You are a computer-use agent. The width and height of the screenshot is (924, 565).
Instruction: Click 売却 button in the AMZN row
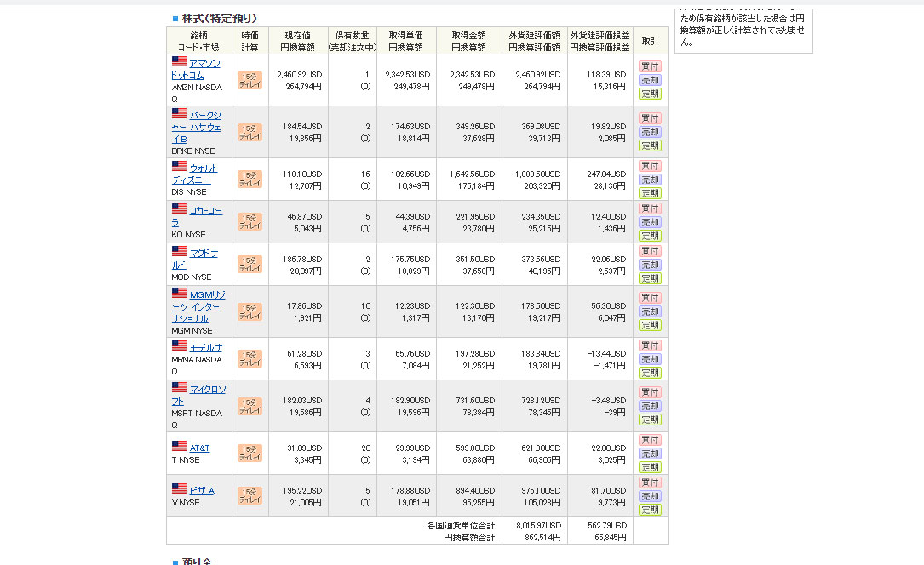point(650,80)
